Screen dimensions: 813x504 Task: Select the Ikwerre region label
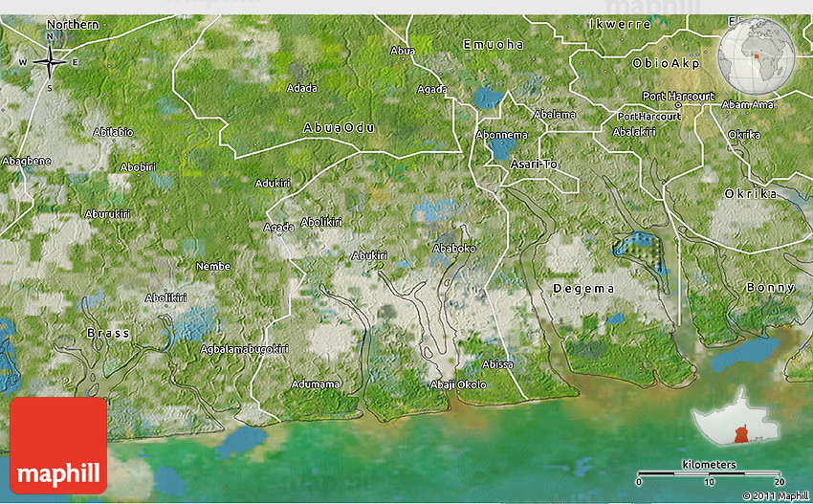point(620,23)
